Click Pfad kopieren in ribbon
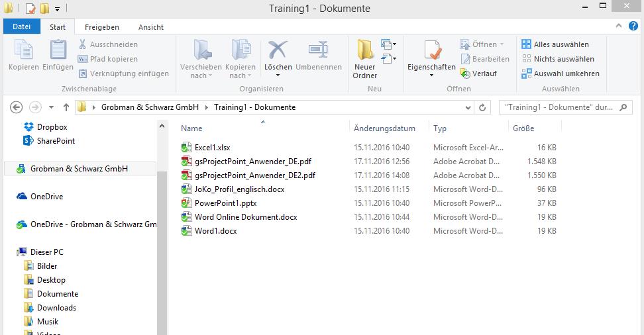The height and width of the screenshot is (335, 644). (108, 59)
